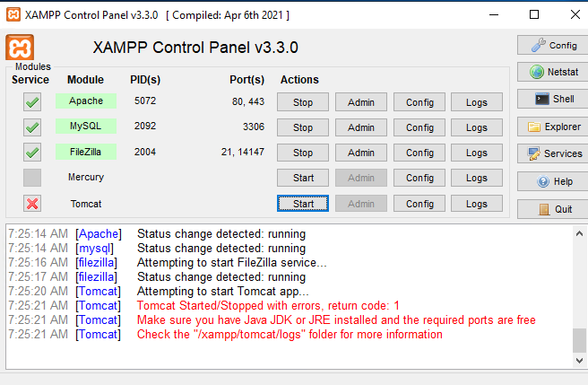Click the red X Tomcat service box
Screen dimensions: 588x385
32,204
